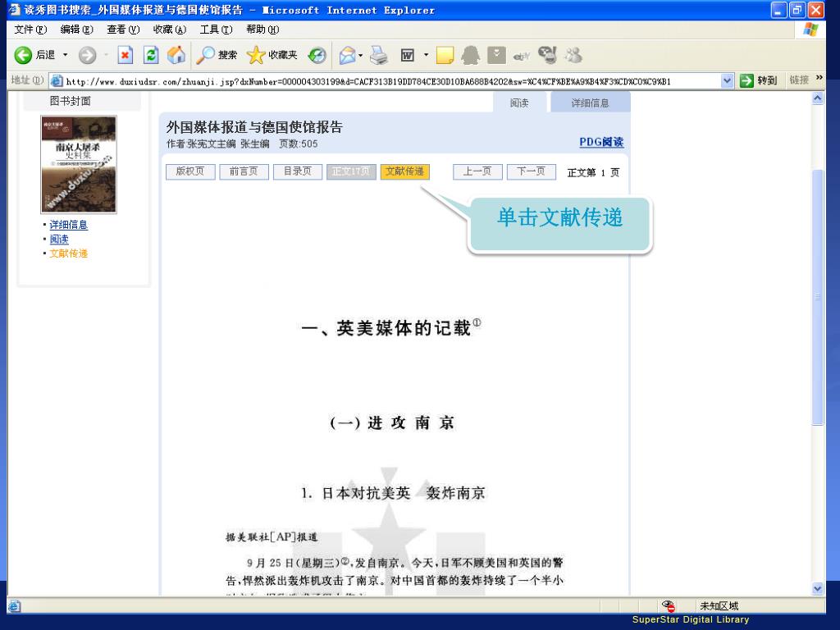Click the IE page icon in status bar
The height and width of the screenshot is (630, 840).
tap(15, 606)
